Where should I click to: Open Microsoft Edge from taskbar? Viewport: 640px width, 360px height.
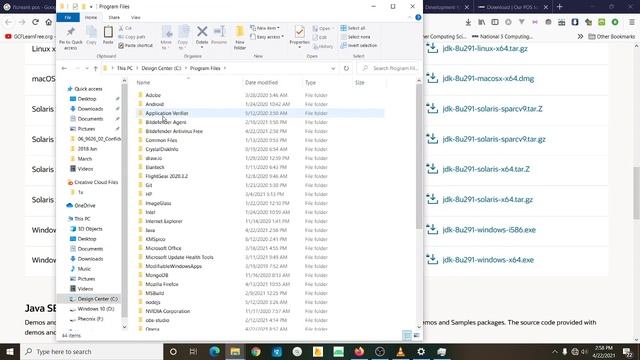214,351
